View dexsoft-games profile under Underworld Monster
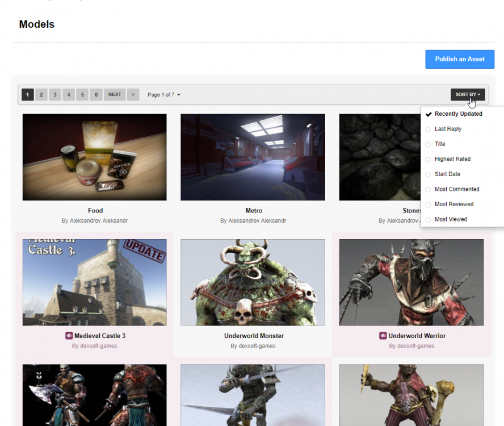Image resolution: width=504 pixels, height=426 pixels. point(257,346)
